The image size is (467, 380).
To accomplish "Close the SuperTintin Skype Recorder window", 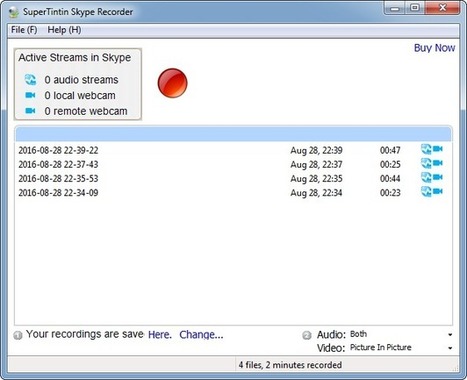I will (x=442, y=8).
